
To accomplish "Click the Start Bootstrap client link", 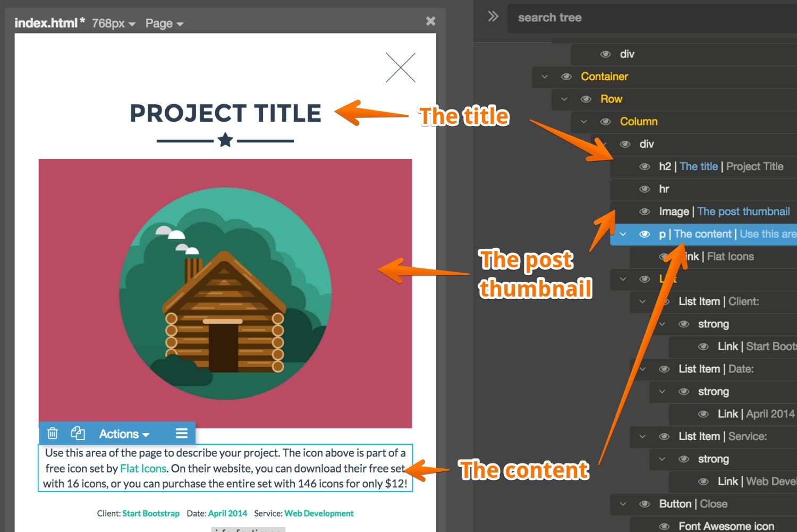I will click(x=151, y=513).
